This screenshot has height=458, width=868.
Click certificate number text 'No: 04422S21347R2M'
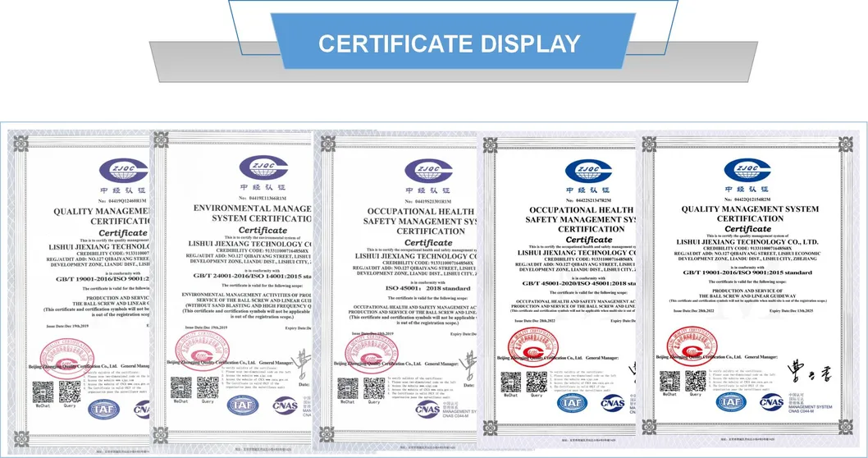[x=588, y=200]
